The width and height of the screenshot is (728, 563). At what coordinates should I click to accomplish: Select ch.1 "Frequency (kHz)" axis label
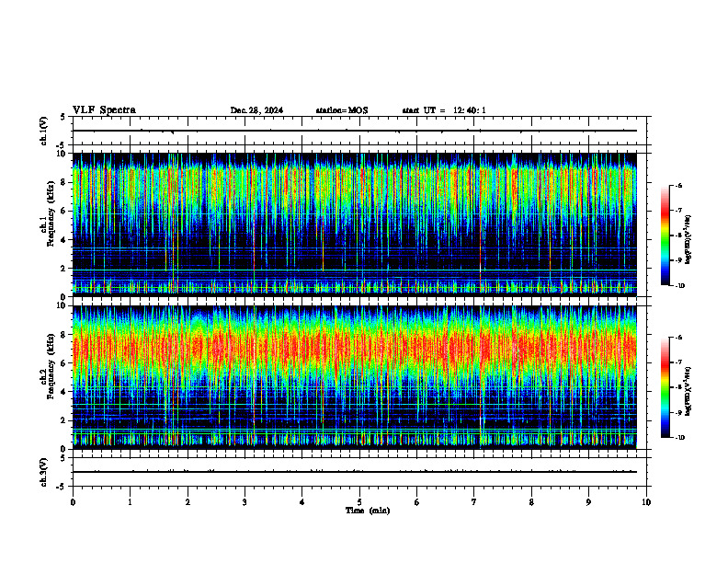click(51, 214)
